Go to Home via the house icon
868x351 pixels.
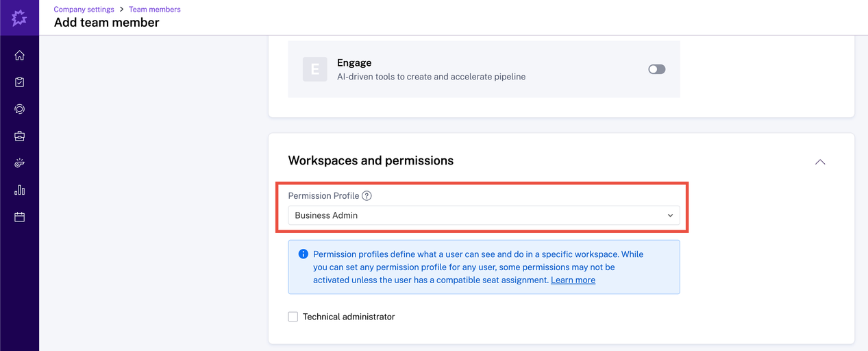coord(19,56)
